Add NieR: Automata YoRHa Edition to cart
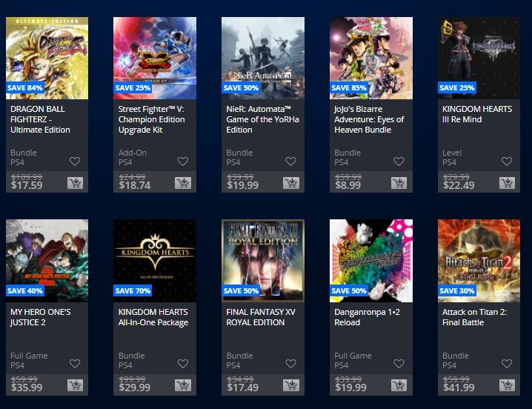 [x=290, y=183]
